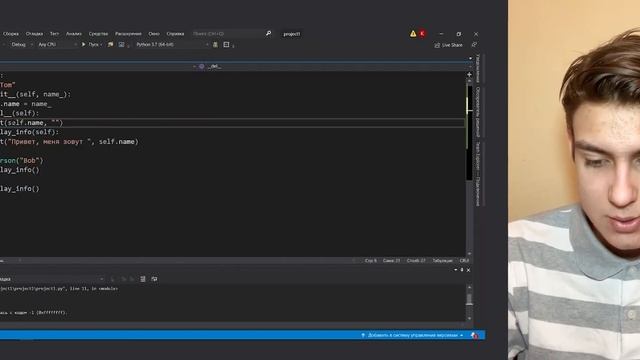Open the vertical side tab Team Explorer
Image resolution: width=640 pixels, height=360 pixels.
478,174
